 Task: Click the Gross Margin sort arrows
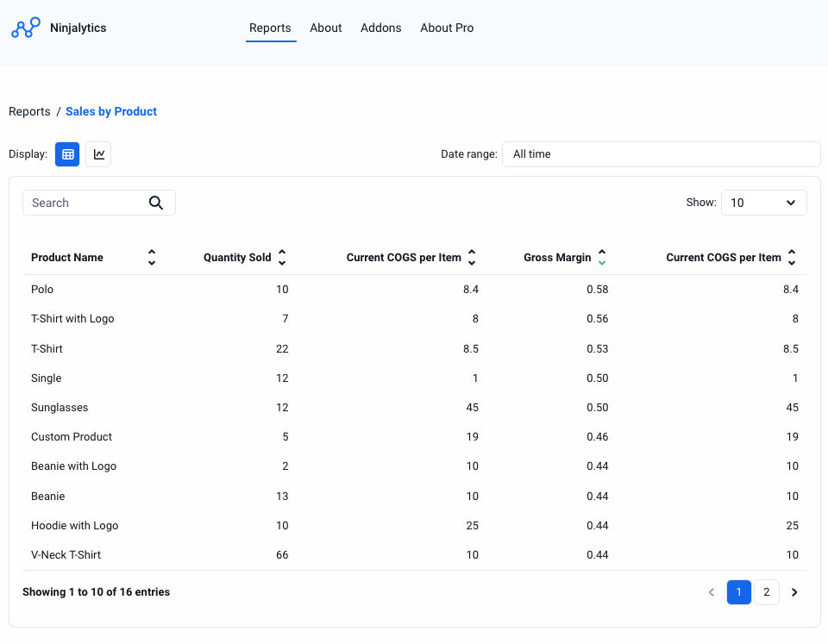point(602,257)
